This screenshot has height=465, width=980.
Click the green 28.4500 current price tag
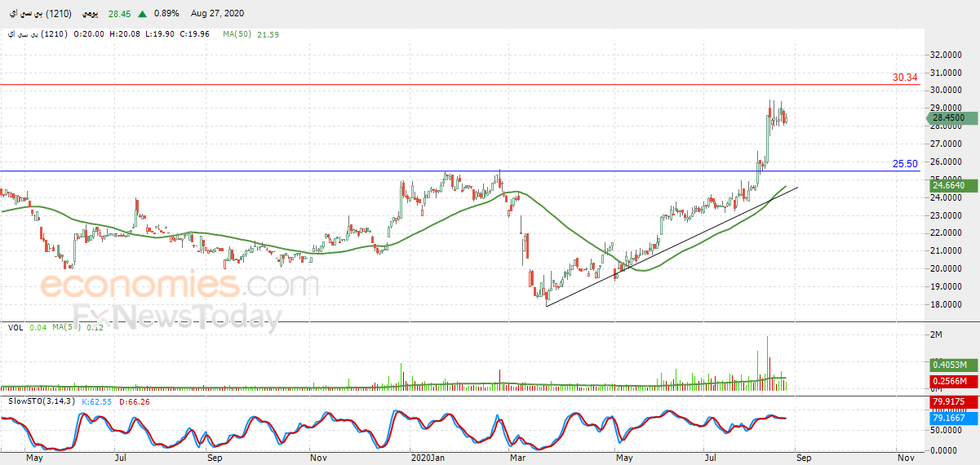coord(951,118)
